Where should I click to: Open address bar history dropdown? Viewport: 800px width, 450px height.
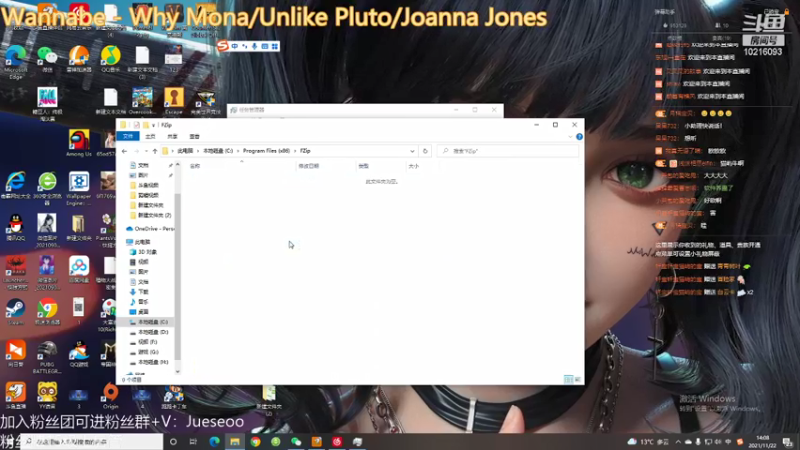(x=412, y=151)
